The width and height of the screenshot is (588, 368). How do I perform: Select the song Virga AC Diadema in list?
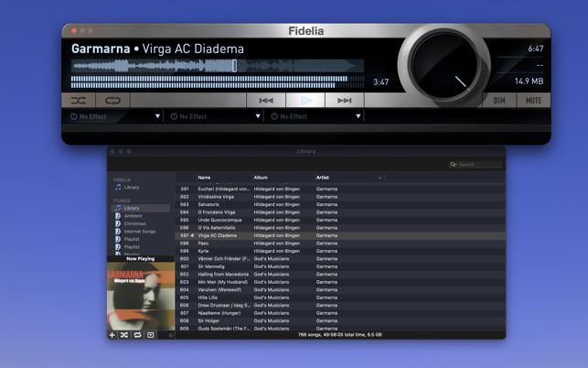pyautogui.click(x=217, y=235)
